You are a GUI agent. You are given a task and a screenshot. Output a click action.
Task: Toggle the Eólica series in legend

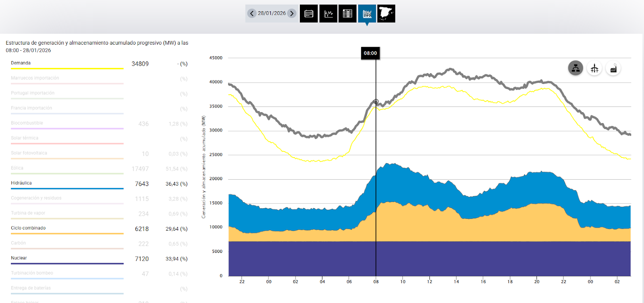[17, 168]
